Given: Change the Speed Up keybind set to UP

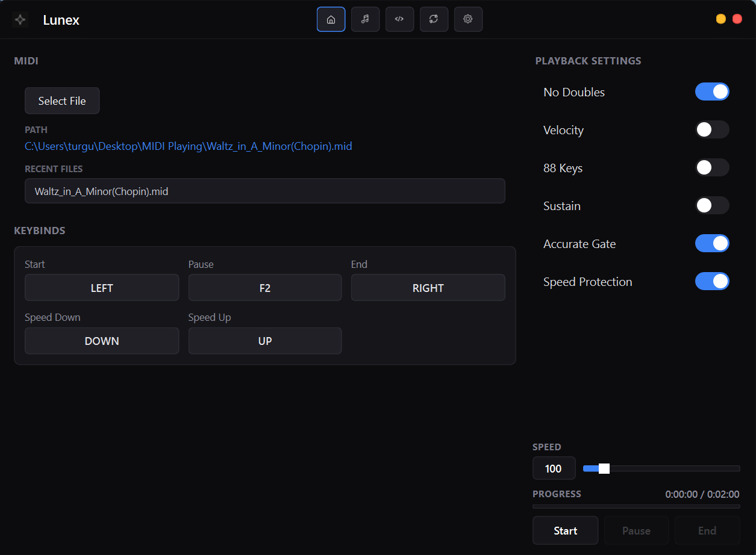Looking at the screenshot, I should [265, 341].
